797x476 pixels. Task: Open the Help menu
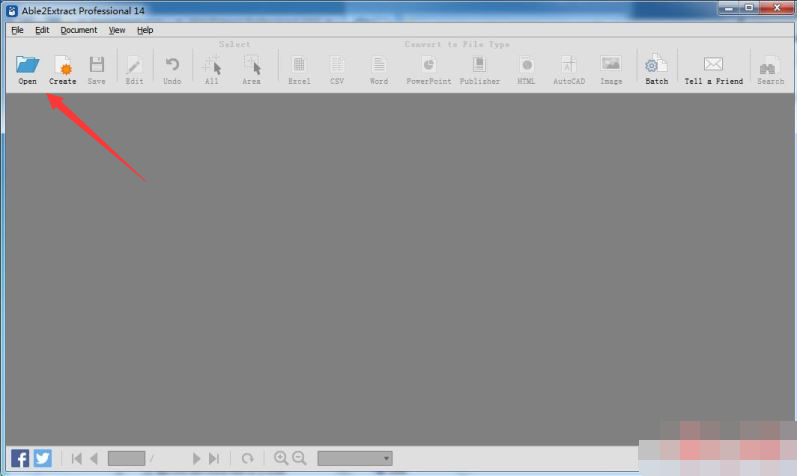(145, 30)
